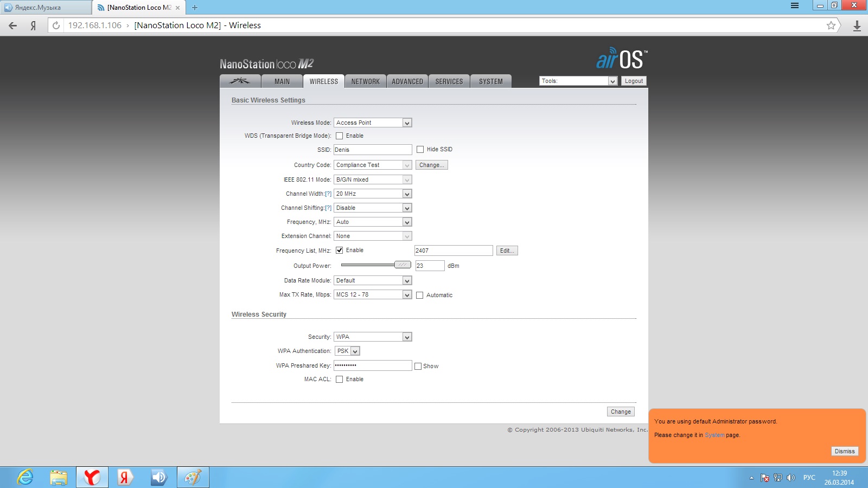Viewport: 868px width, 488px height.
Task: Enable the MAC ACL checkbox
Action: tap(339, 380)
